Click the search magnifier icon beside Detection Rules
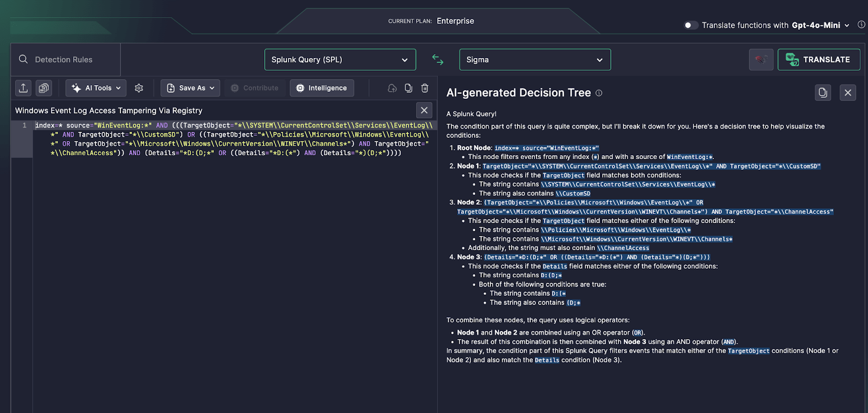The height and width of the screenshot is (413, 868). (23, 59)
